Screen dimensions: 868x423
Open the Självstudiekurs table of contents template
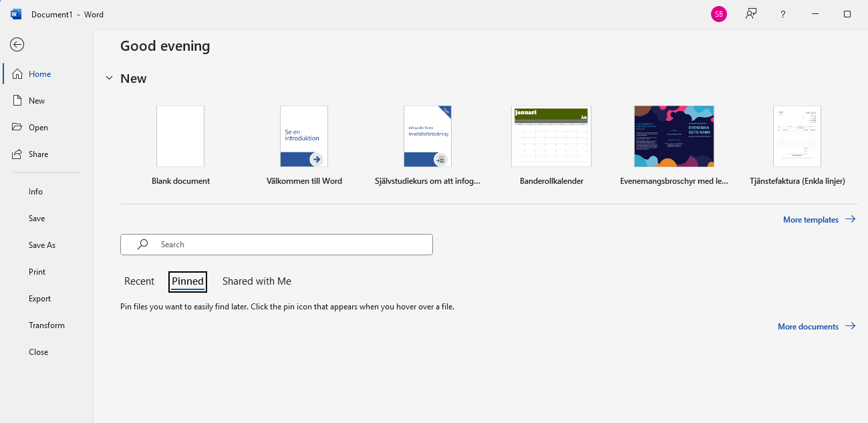click(428, 136)
